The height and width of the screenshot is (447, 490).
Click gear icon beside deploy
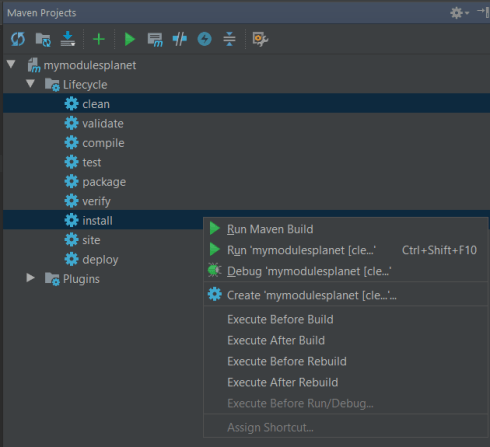pyautogui.click(x=71, y=259)
